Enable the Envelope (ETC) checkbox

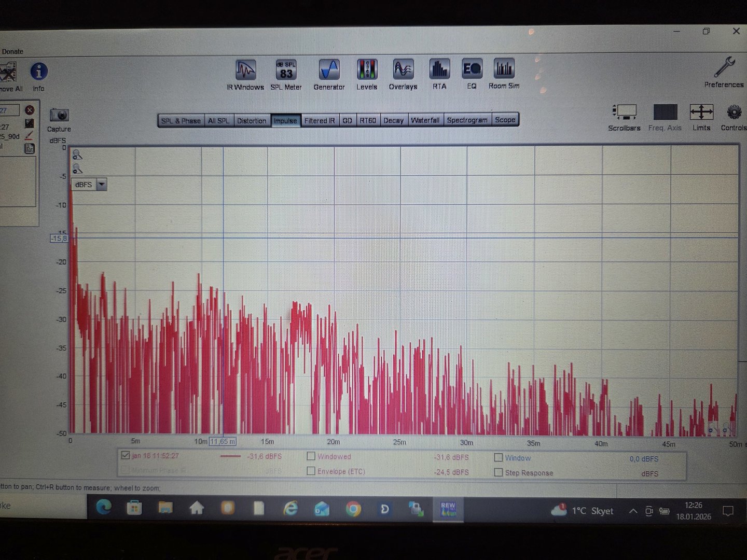click(x=311, y=471)
